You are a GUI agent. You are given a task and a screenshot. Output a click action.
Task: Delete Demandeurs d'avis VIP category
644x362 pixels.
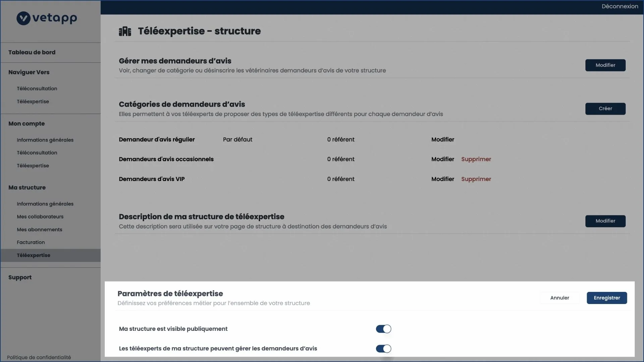pos(476,179)
